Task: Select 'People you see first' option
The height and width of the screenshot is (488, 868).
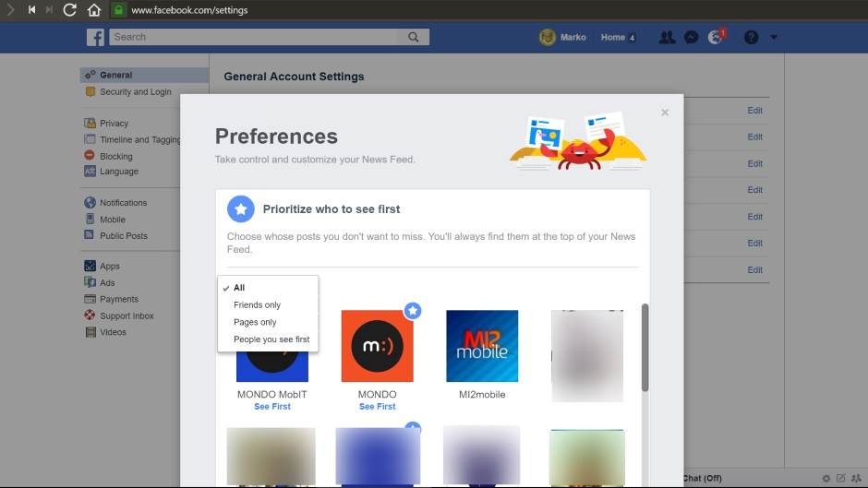Action: tap(271, 339)
